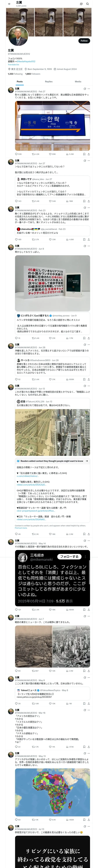Click the Grok icon beside the header search
This screenshot has height=868, width=98.
point(81,4)
